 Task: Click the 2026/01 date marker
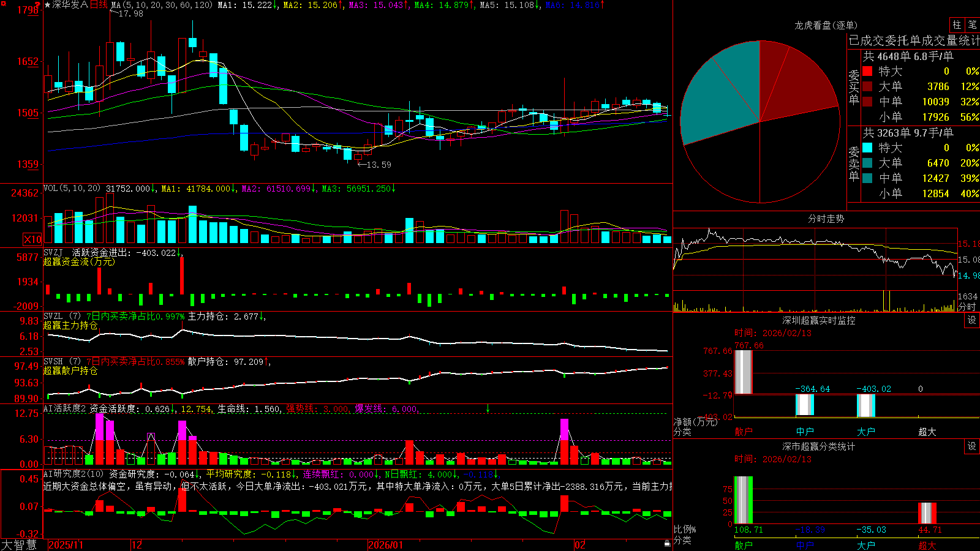386,545
